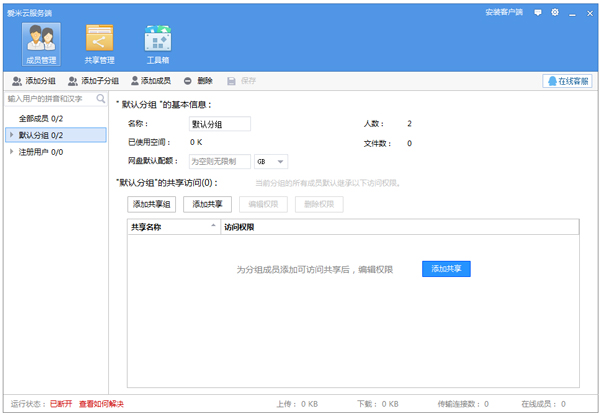600x415 pixels.
Task: Click the search magnifier icon
Action: 101,99
